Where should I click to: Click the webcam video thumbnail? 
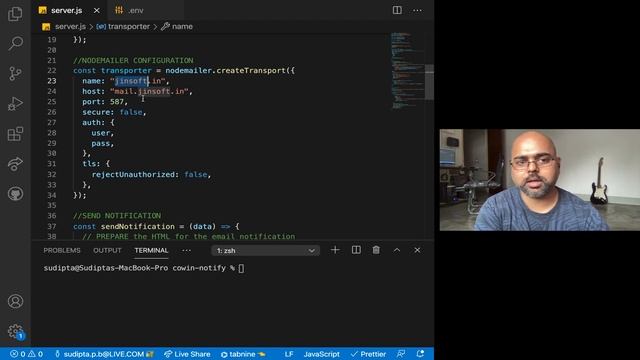540,180
